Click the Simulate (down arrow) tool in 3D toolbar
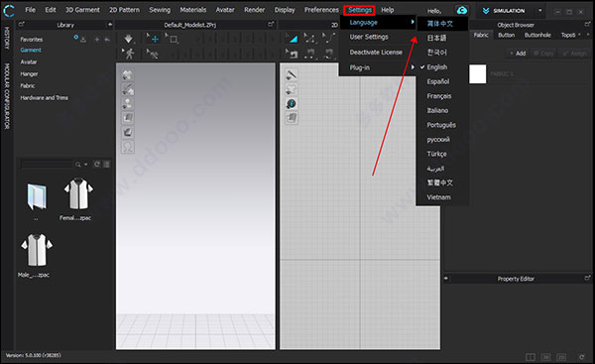 (128, 39)
